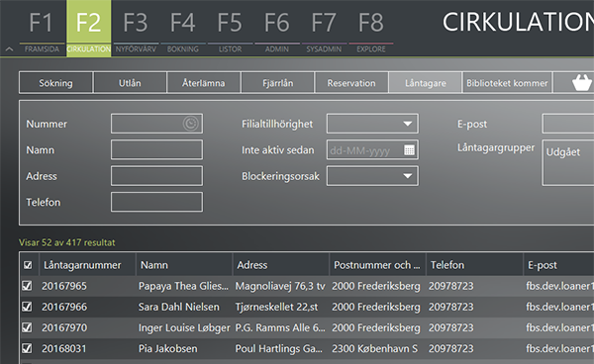Collapse the top navigation bar chevron

[10, 49]
